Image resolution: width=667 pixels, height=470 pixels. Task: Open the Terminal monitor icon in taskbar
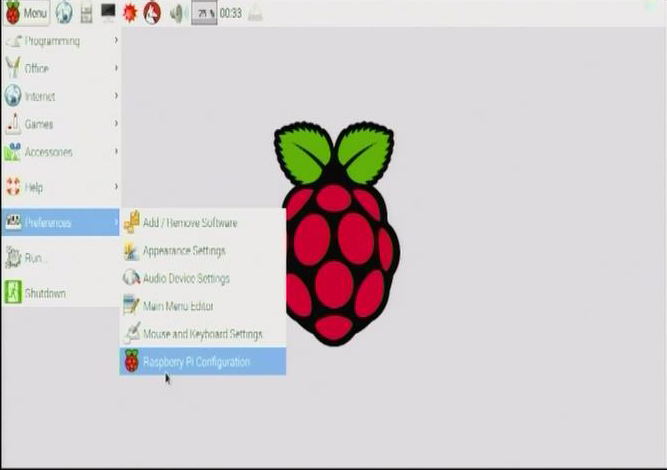point(108,13)
